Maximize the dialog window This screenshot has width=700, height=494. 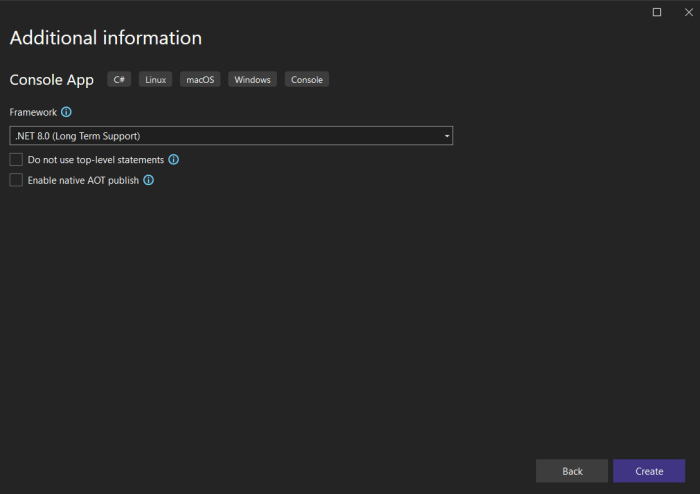[x=657, y=12]
